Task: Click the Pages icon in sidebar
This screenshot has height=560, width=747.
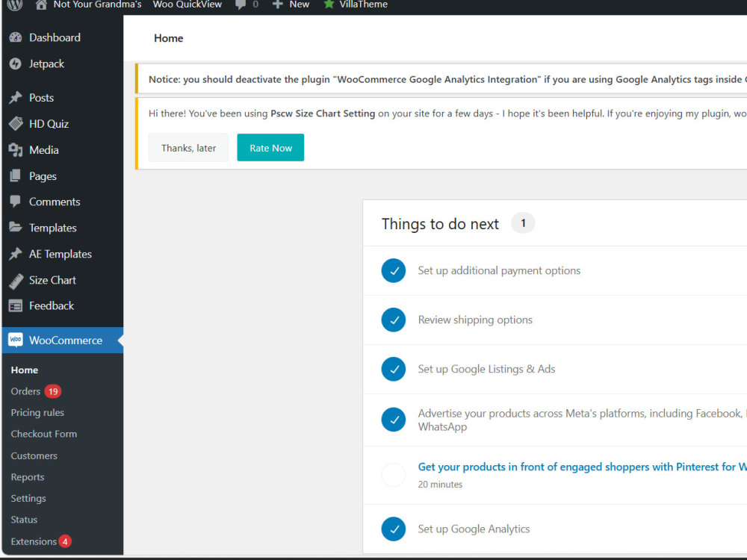Action: (x=16, y=175)
